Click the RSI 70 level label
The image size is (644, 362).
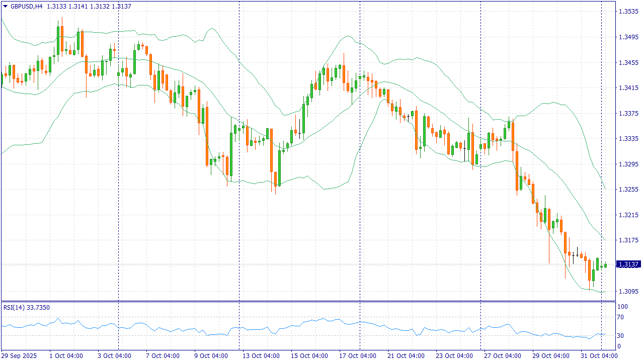[x=621, y=317]
